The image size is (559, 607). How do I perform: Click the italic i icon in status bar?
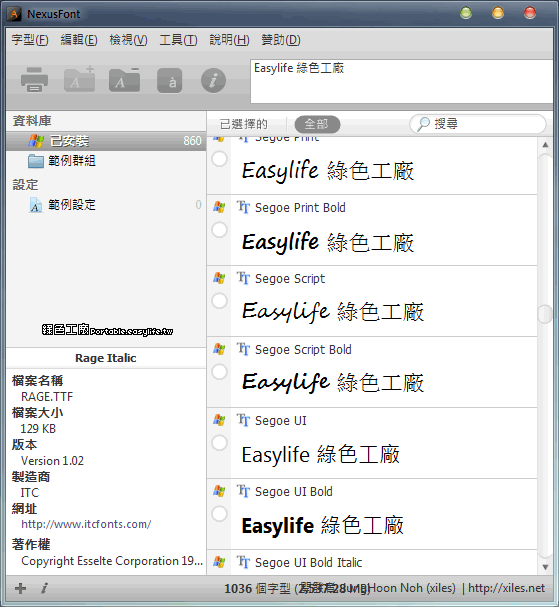(44, 588)
